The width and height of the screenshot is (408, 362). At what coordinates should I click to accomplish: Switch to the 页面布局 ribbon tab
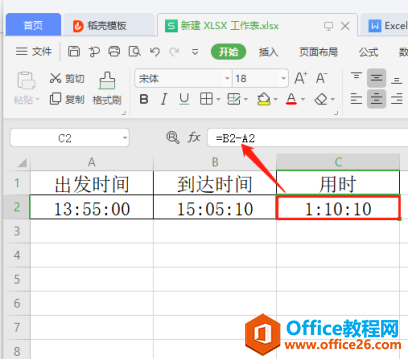tap(318, 52)
